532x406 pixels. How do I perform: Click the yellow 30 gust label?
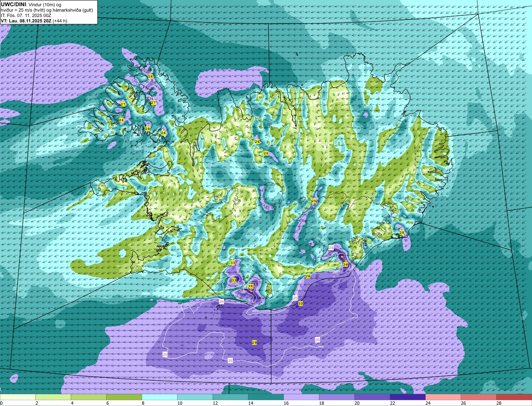[x=300, y=303]
